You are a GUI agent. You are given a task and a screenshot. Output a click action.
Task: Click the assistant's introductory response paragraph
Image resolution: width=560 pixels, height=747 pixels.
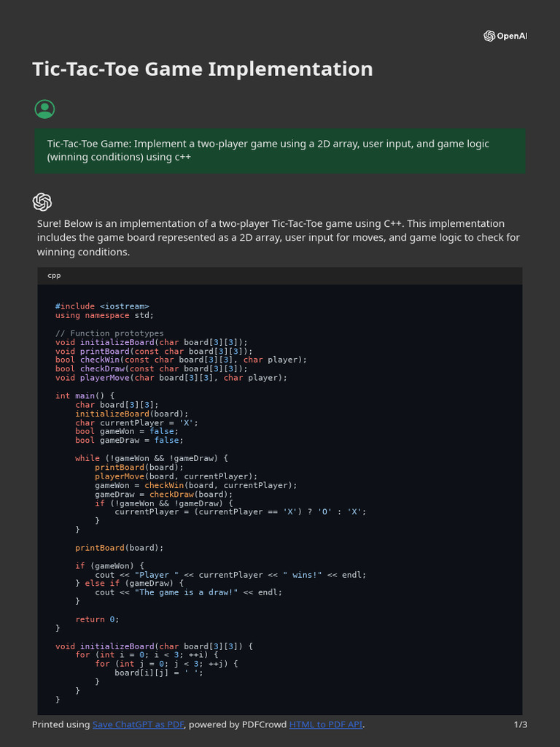[x=280, y=238]
